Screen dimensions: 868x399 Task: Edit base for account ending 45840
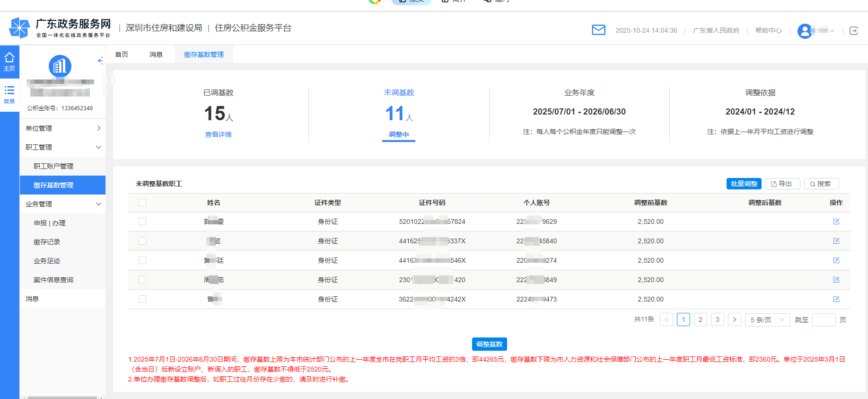(836, 241)
